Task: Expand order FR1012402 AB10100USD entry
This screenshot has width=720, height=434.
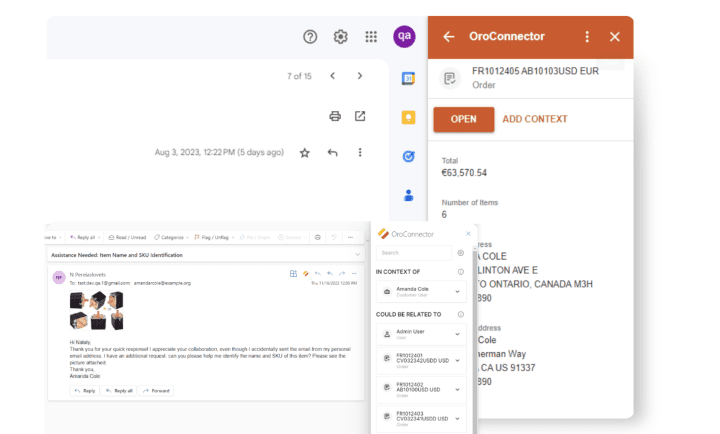Action: (421, 389)
